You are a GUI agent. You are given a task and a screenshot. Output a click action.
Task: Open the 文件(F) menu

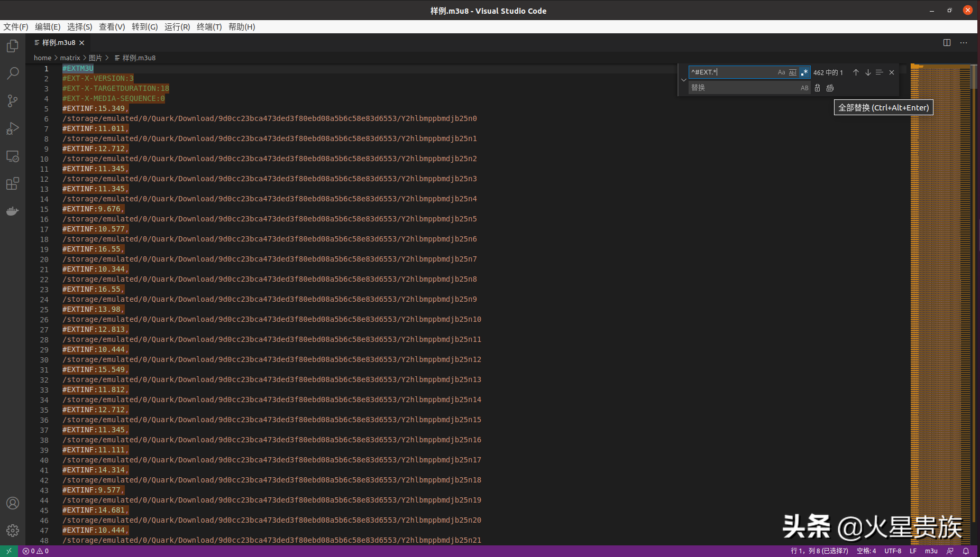point(16,27)
